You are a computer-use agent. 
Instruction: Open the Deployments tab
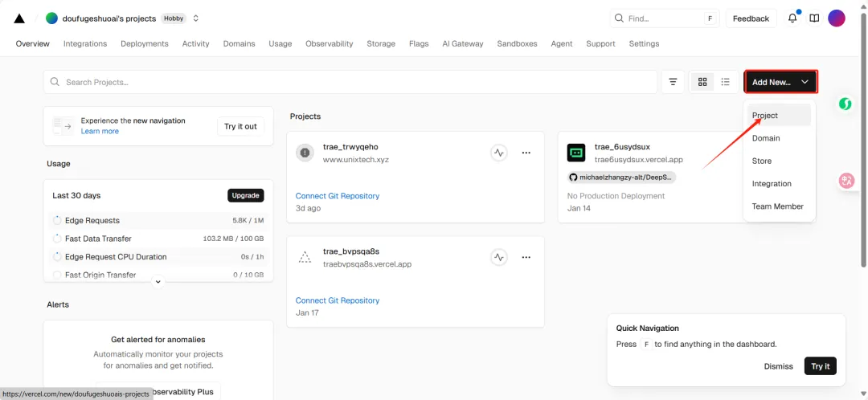pos(145,43)
